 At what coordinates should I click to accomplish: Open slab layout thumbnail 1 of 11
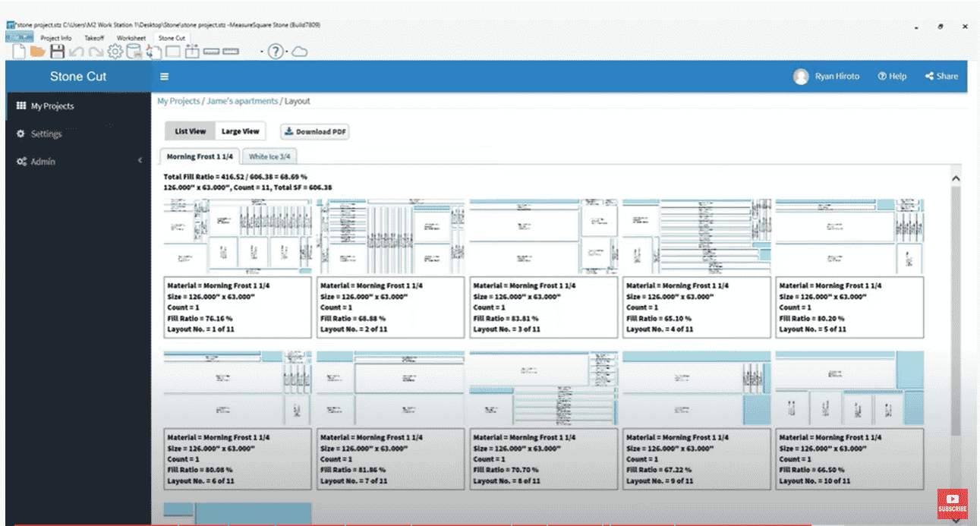coord(238,236)
